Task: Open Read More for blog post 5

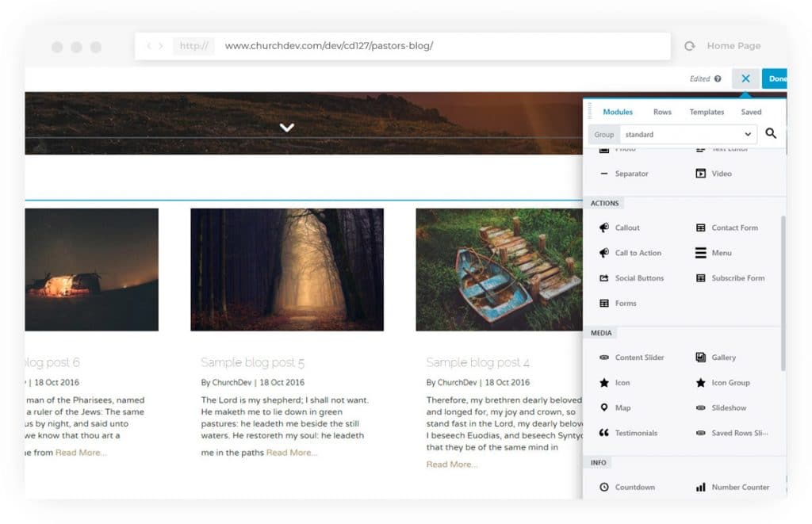Action: [292, 453]
